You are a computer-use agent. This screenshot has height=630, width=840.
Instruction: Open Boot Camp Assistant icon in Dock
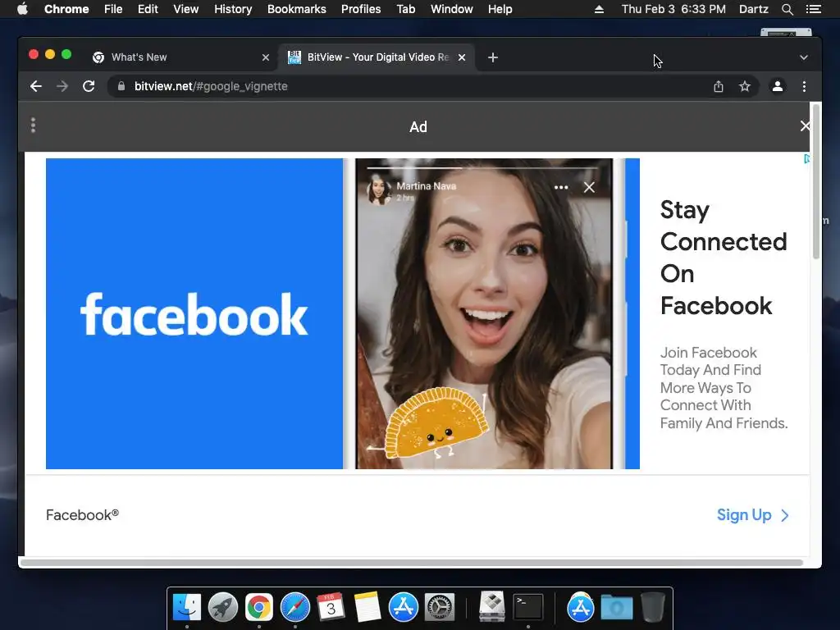tap(492, 606)
